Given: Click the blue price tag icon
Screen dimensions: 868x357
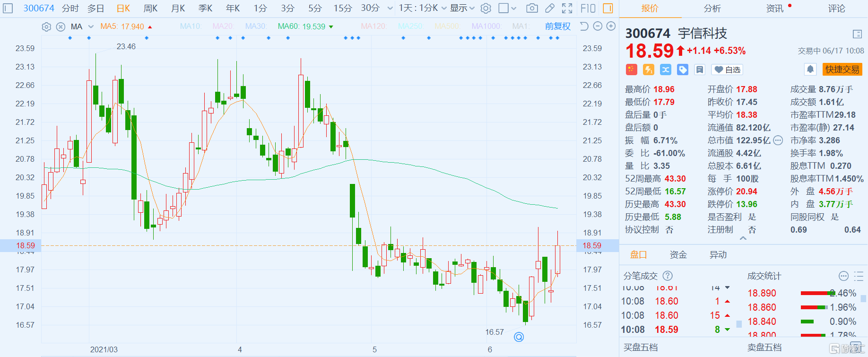Looking at the screenshot, I should tap(683, 70).
